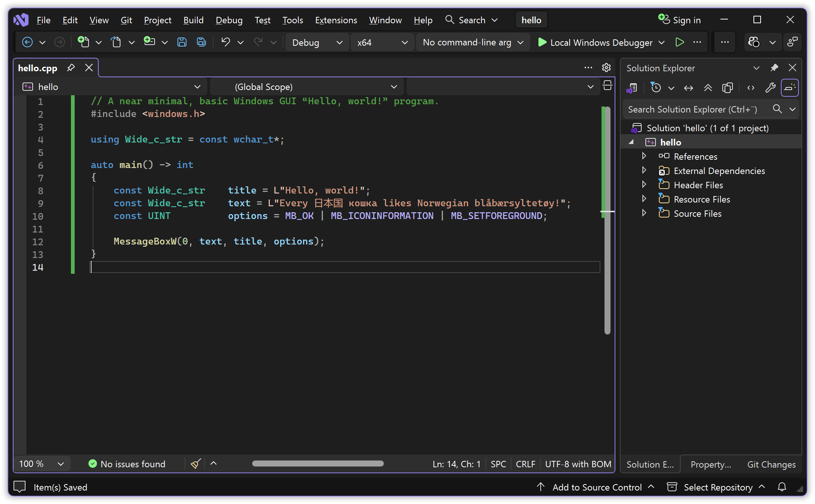
Task: Click the notifications bell icon
Action: tap(782, 487)
